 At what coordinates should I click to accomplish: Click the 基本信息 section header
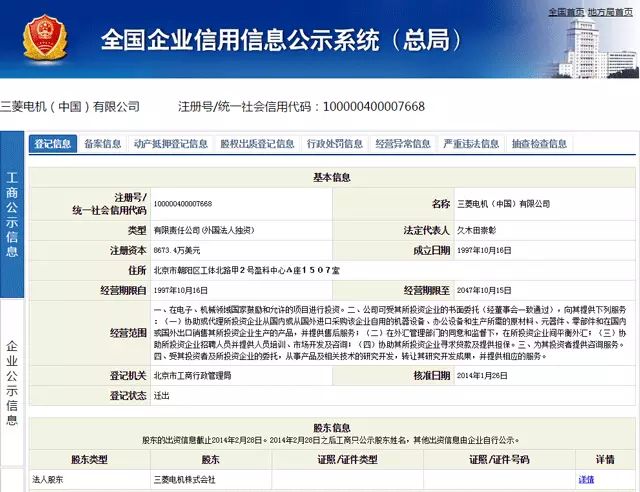[332, 177]
